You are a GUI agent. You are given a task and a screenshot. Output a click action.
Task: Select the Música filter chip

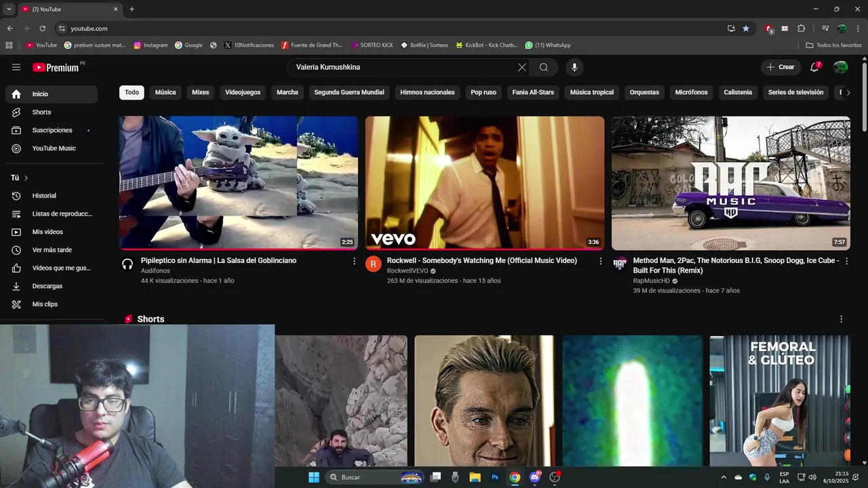tap(165, 92)
